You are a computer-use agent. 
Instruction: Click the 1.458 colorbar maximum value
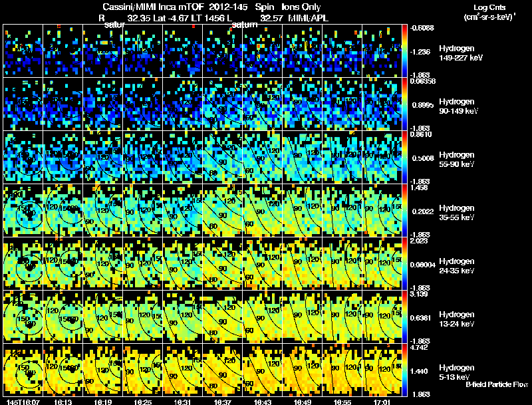coord(419,188)
